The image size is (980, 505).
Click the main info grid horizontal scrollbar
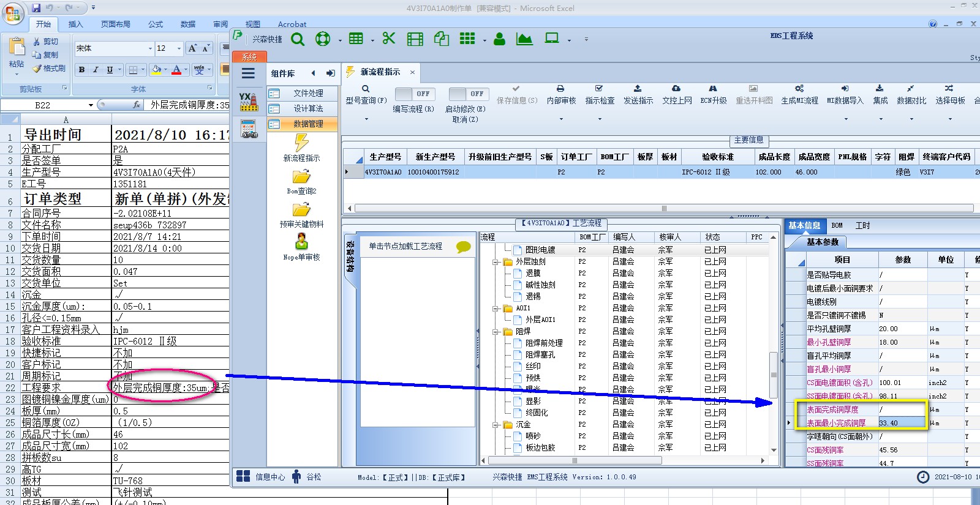pyautogui.click(x=664, y=208)
